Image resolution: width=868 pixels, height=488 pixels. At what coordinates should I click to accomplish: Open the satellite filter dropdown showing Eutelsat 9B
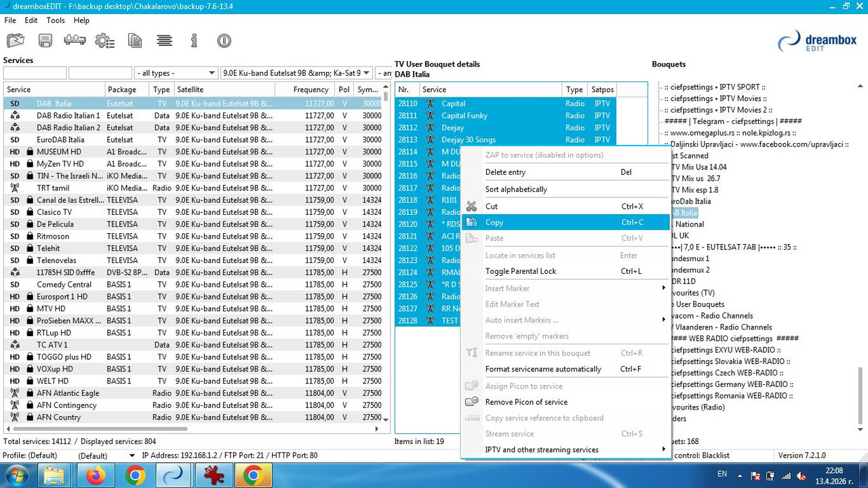point(296,73)
